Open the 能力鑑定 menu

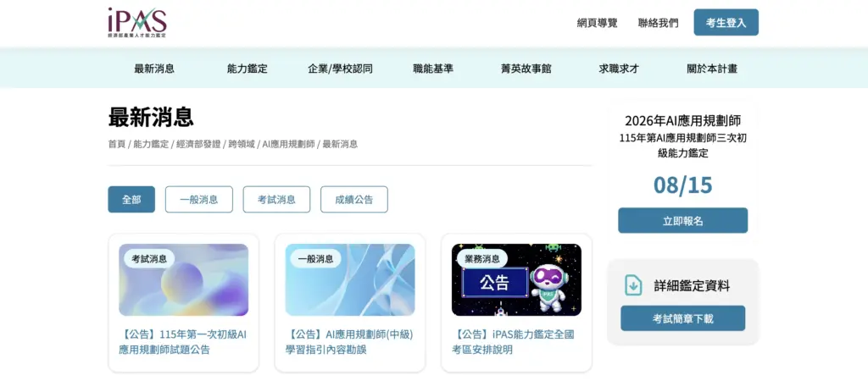[x=247, y=69]
